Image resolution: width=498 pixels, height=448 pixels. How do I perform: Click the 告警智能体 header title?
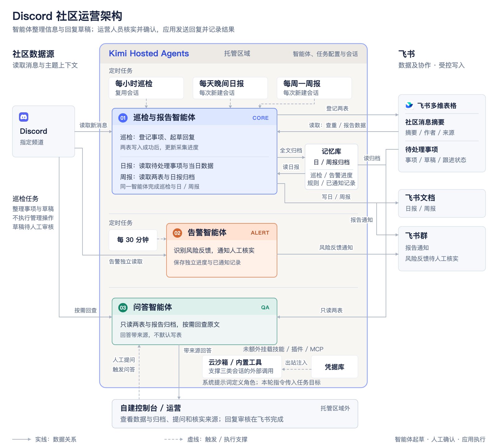[x=207, y=232]
